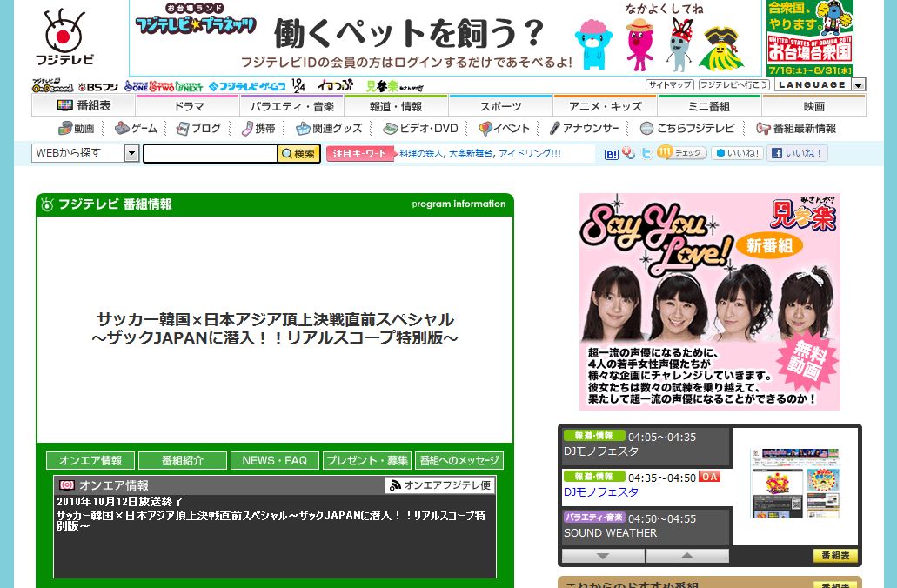Share via the Google bookmark icon

[x=629, y=153]
